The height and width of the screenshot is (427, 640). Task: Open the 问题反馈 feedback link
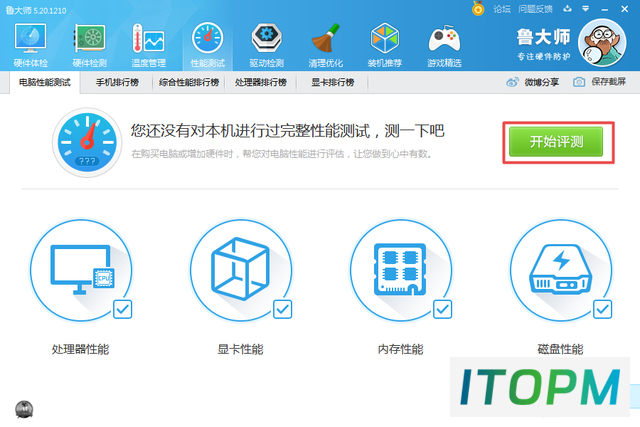click(x=536, y=9)
